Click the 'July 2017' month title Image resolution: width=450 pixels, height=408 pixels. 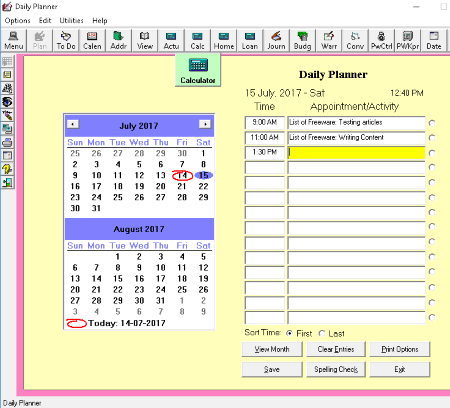point(139,126)
